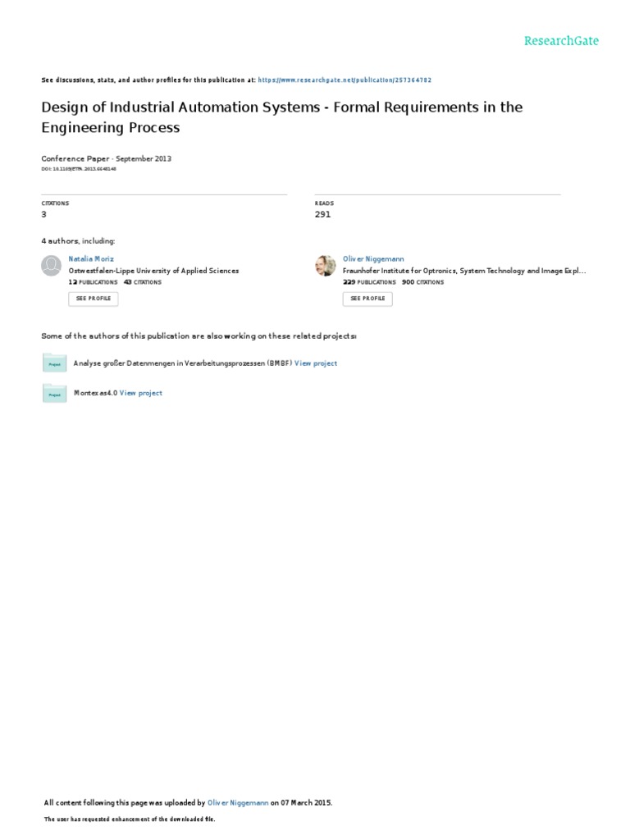Click See Profile button under Oliver Niggemann
Viewport: 630px width, 840px height.
pos(367,299)
